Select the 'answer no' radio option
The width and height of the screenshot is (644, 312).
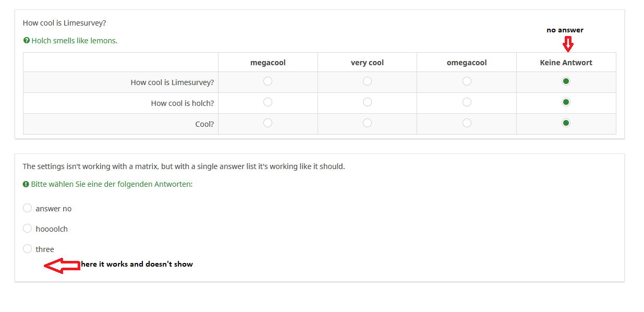coord(28,208)
